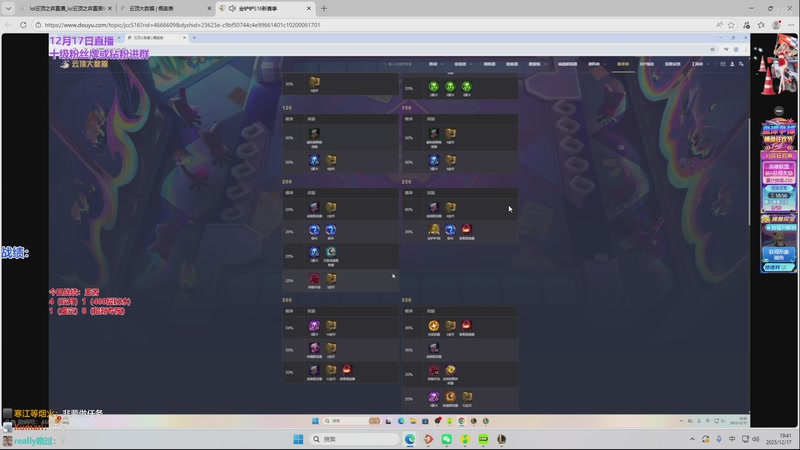This screenshot has width=800, height=450.
Task: Click the stream page's vertical scrollbar
Action: [748, 171]
